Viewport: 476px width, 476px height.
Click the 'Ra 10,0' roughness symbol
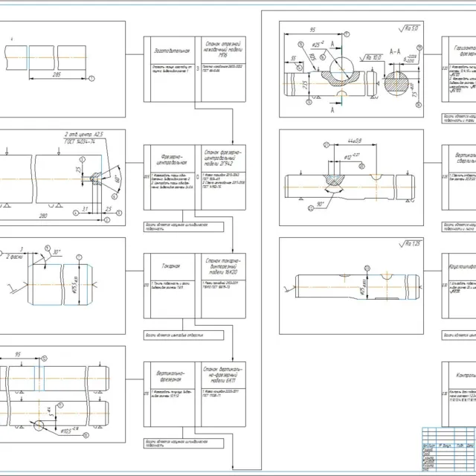point(370,57)
